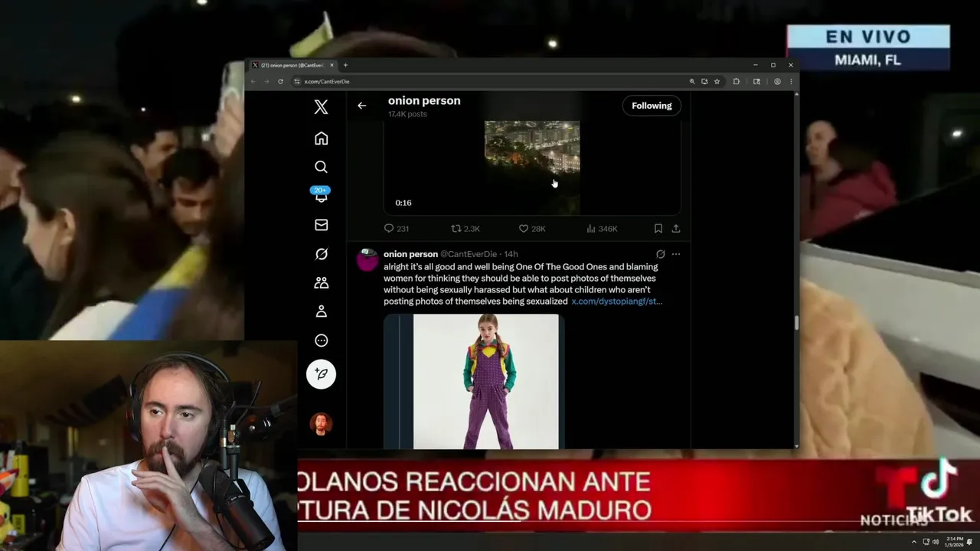This screenshot has height=551, width=980.
Task: Show hidden system tray icons
Action: [913, 542]
